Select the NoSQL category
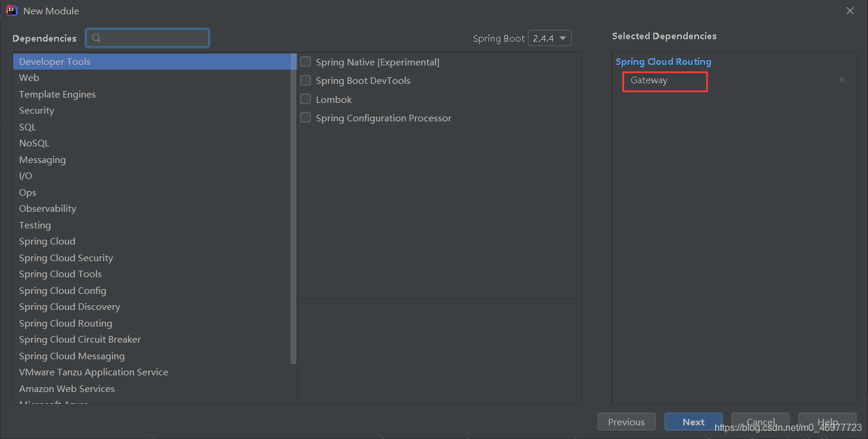 152,143
